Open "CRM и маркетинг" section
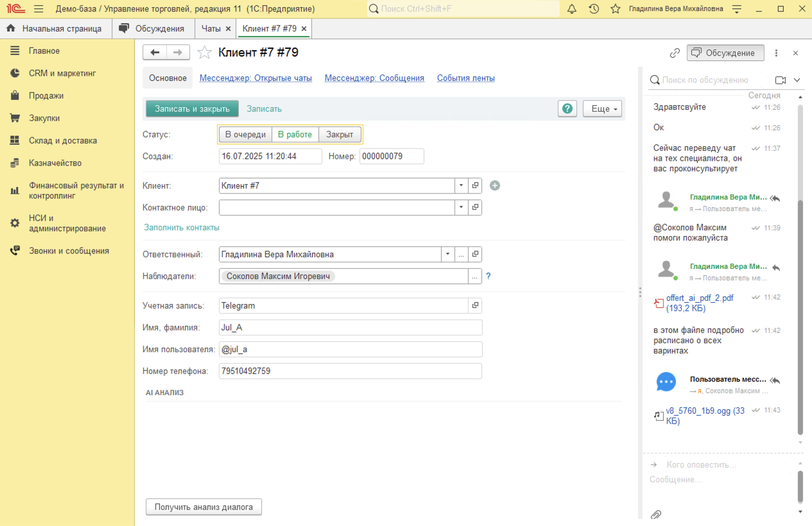This screenshot has height=526, width=812. tap(62, 73)
